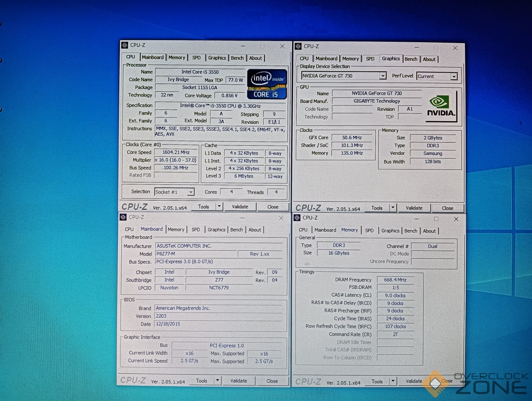Click Max TDP value 77.0 W
This screenshot has height=401, width=532.
point(236,80)
